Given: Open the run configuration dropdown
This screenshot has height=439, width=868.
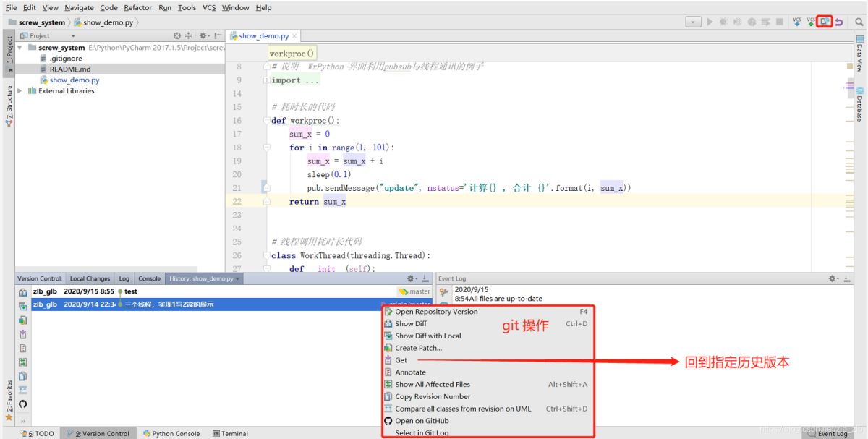Looking at the screenshot, I should [x=694, y=22].
